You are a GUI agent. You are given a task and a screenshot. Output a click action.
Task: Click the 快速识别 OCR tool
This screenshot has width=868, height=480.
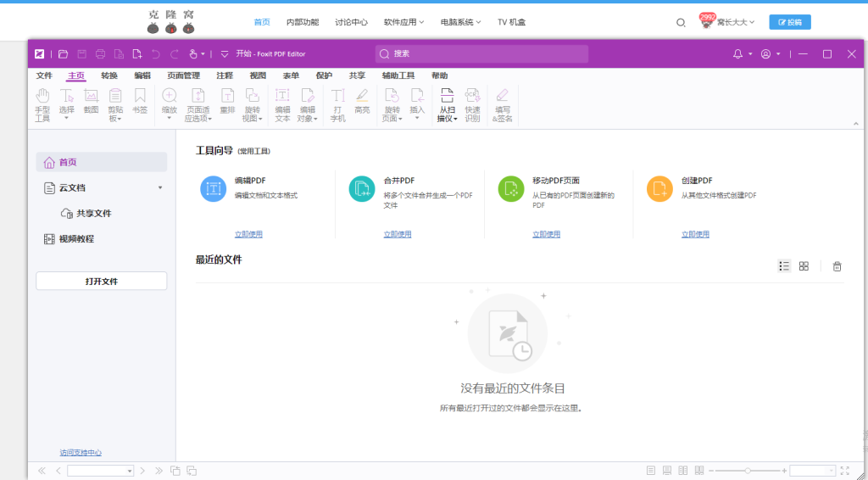[x=472, y=105]
